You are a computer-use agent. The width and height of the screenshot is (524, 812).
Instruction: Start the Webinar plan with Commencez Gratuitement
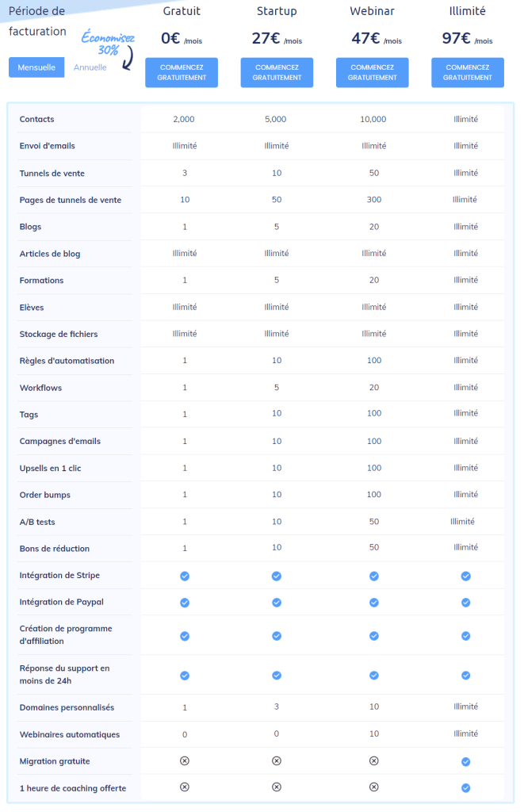[x=372, y=72]
